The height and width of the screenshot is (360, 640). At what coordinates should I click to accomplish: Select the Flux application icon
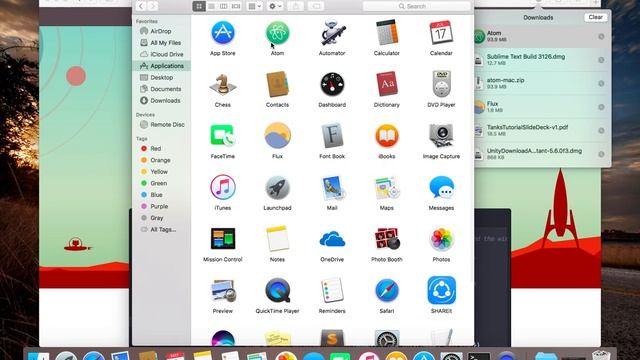[x=277, y=136]
